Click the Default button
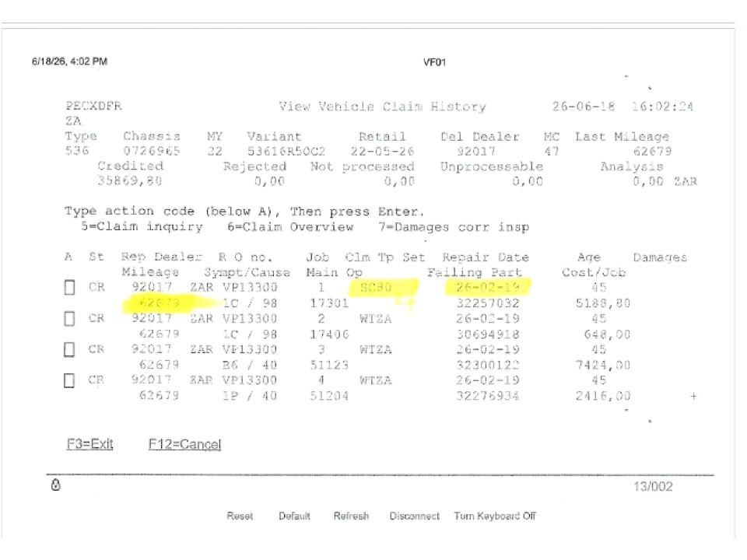This screenshot has height=560, width=747. (x=294, y=516)
